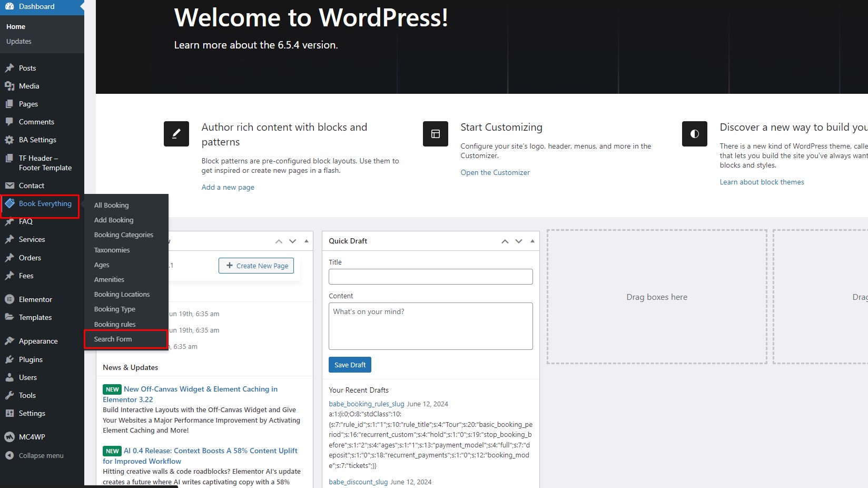This screenshot has height=488, width=868.
Task: Open babe_discount_slug recent draft
Action: click(x=358, y=482)
